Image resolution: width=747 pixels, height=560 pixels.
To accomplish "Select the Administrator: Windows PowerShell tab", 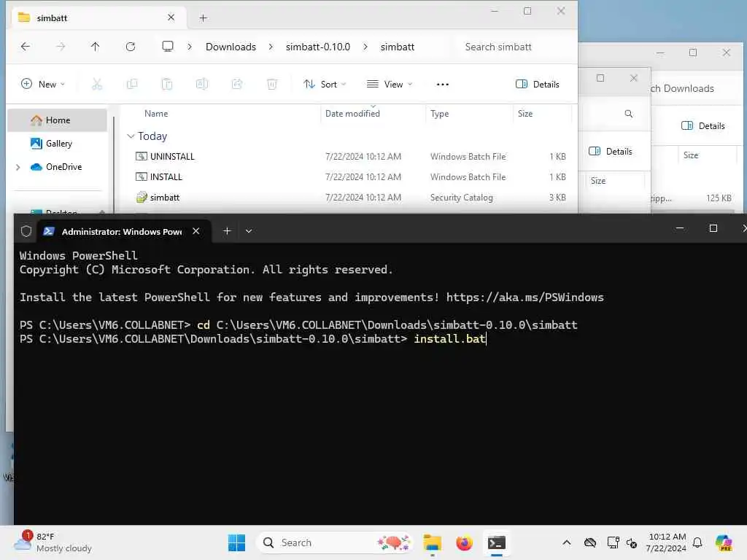I will [x=124, y=231].
